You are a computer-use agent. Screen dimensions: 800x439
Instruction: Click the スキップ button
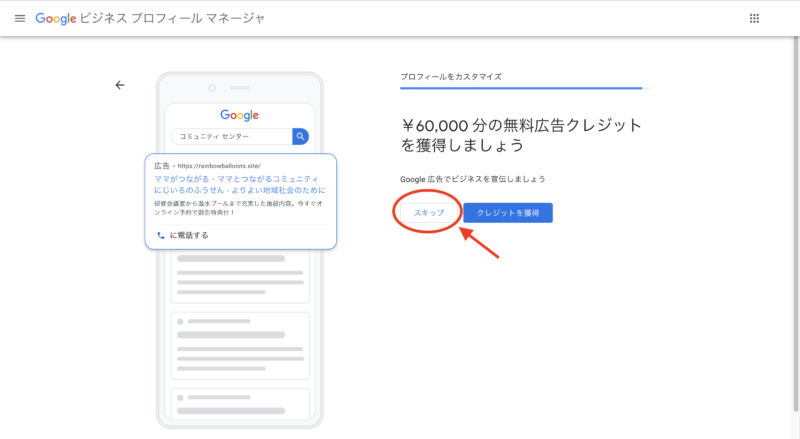(x=429, y=213)
